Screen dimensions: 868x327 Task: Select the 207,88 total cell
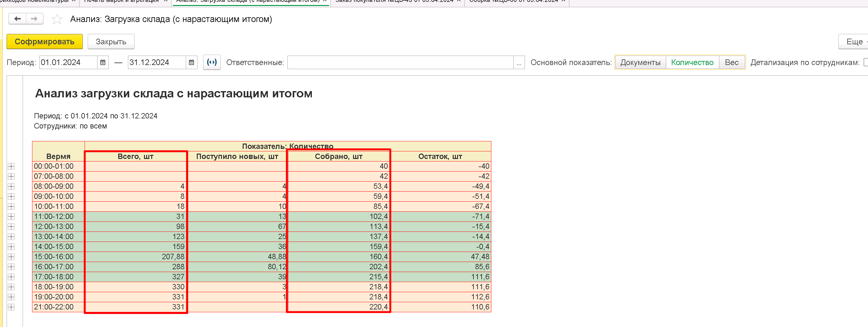point(136,257)
